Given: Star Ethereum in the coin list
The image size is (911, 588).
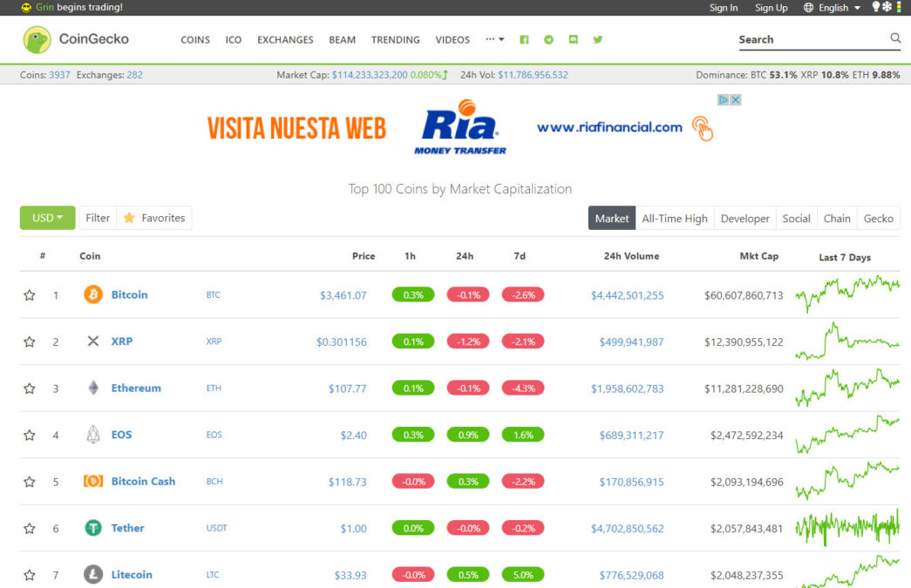Looking at the screenshot, I should point(29,388).
